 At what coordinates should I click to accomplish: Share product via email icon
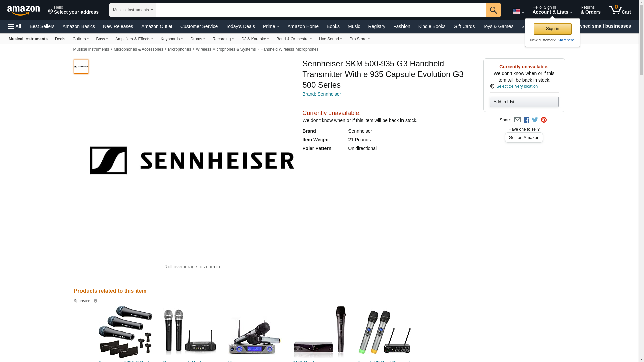tap(517, 120)
